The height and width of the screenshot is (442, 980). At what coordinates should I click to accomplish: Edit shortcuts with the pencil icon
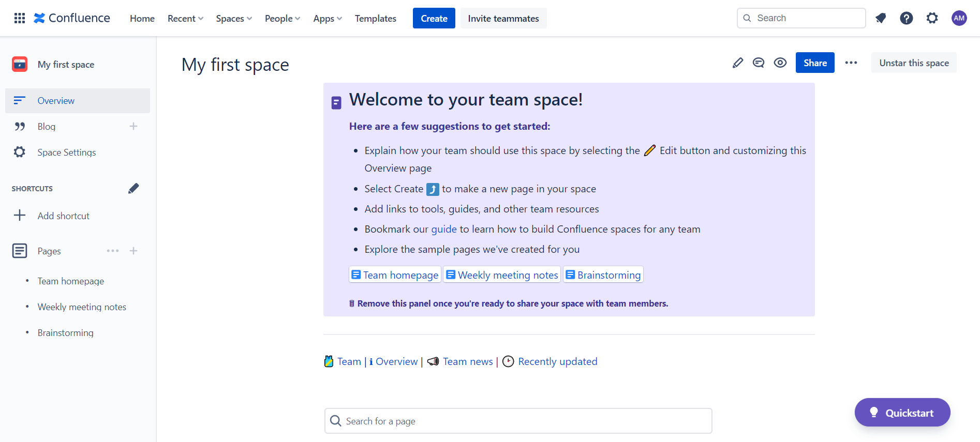click(x=133, y=188)
